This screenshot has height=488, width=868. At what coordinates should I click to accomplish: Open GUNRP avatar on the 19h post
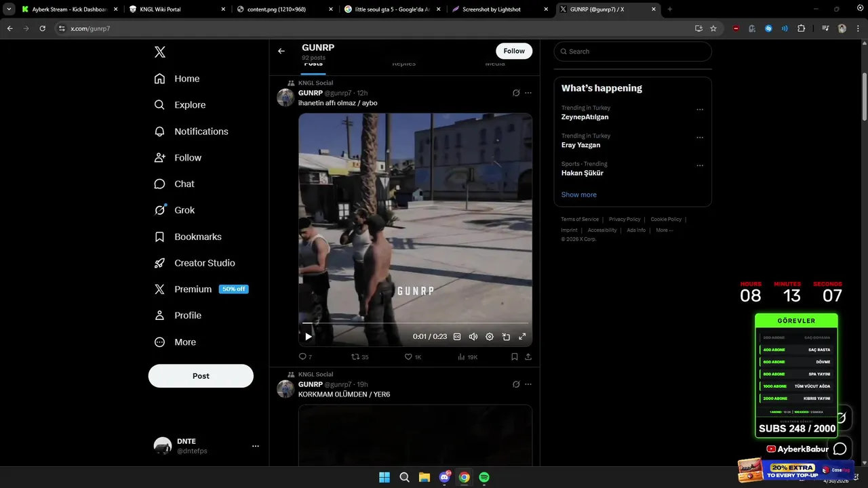[x=285, y=389]
